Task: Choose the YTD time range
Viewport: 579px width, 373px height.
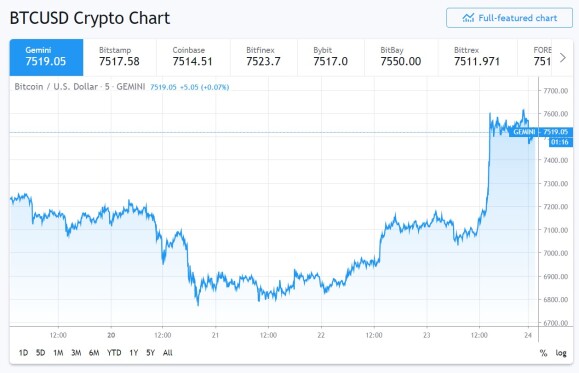Action: pos(114,353)
